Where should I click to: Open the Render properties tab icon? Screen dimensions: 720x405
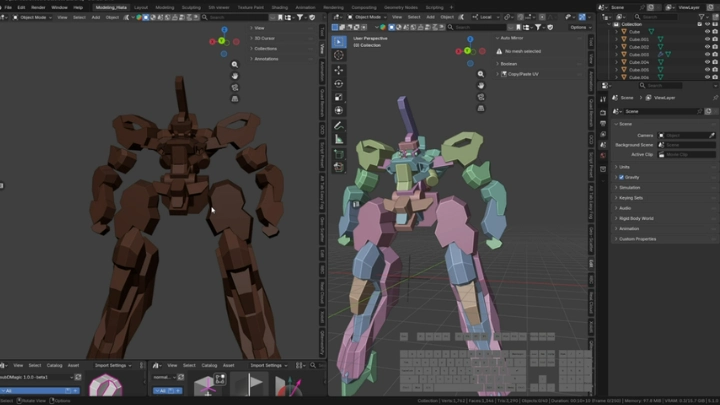point(603,112)
